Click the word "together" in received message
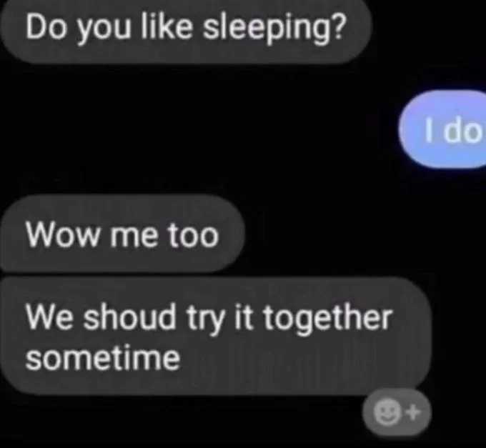This screenshot has height=448, width=486. (x=327, y=319)
